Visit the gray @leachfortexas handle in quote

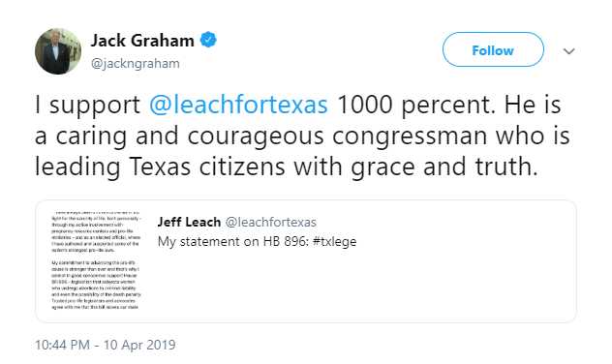pos(271,223)
